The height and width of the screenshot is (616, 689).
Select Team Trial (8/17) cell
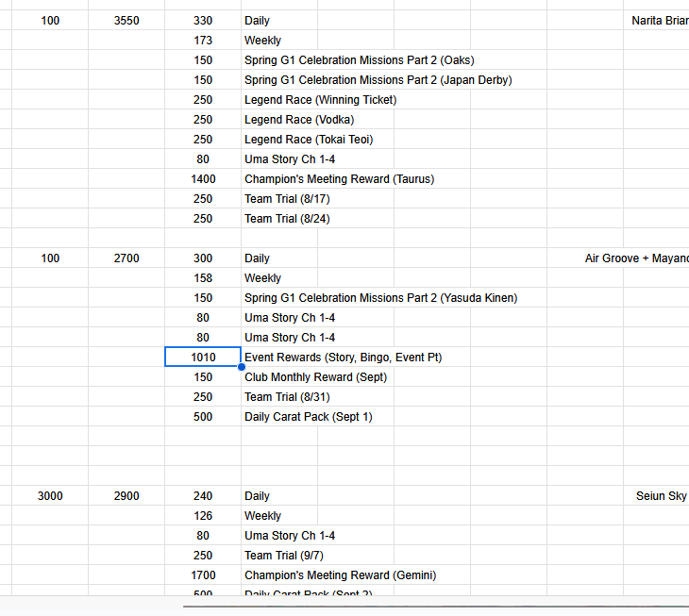tap(287, 199)
